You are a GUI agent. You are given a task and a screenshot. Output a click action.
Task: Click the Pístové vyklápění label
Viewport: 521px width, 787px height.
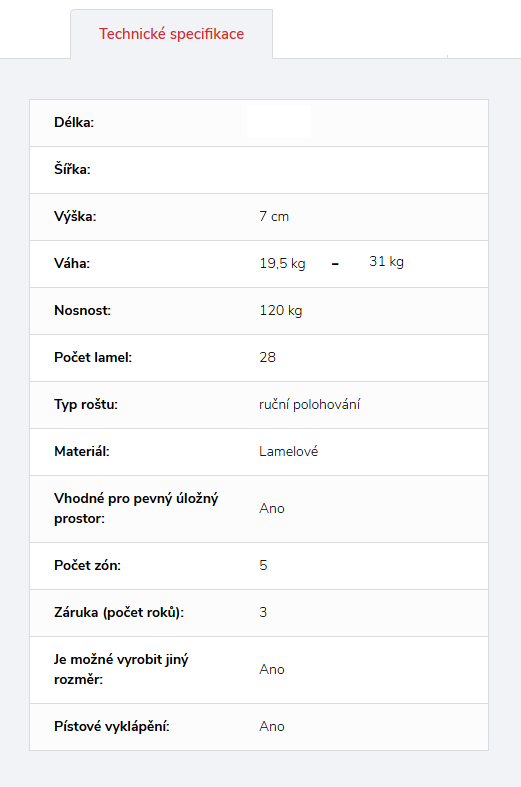click(112, 727)
